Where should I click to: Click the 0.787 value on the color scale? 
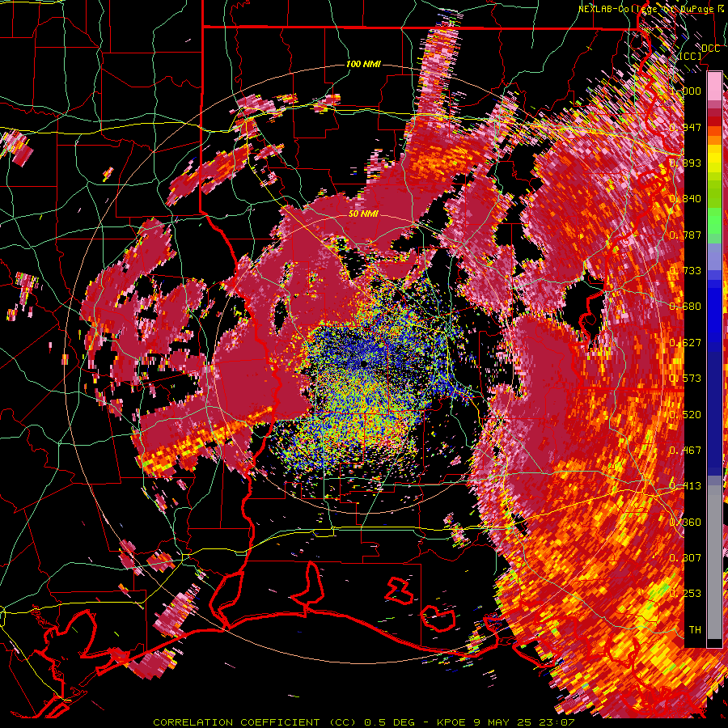[x=685, y=235]
